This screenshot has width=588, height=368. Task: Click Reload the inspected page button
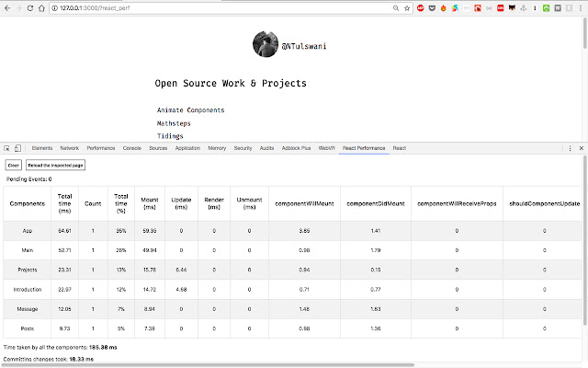click(x=55, y=166)
